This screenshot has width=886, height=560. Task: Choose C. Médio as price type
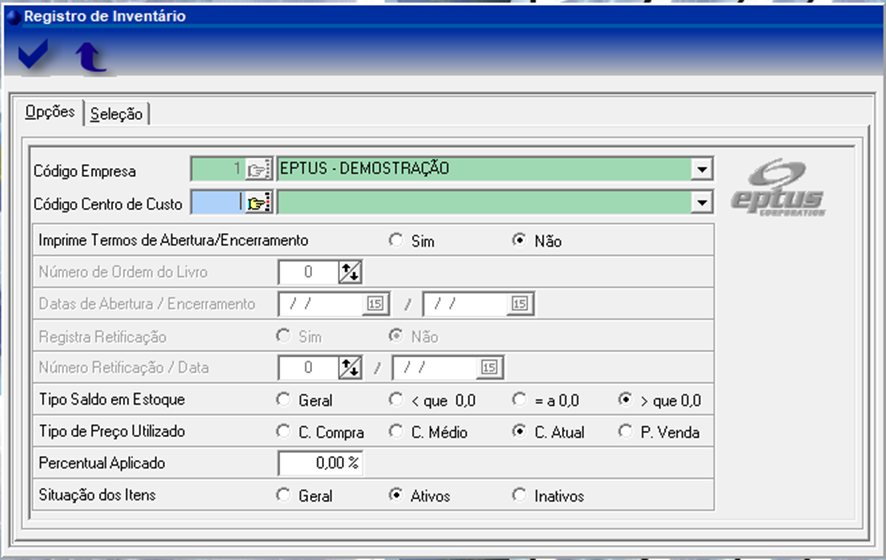(397, 432)
